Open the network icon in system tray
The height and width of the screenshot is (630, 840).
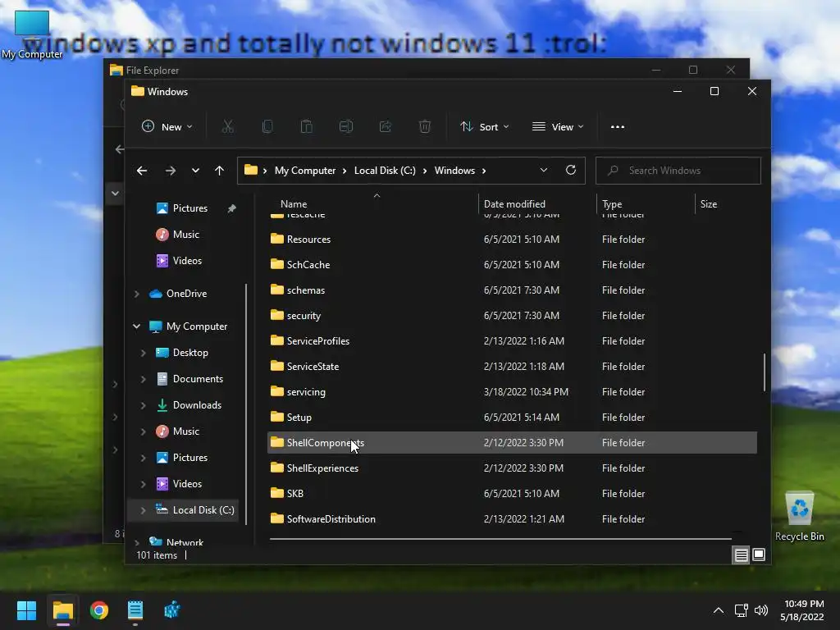click(741, 610)
